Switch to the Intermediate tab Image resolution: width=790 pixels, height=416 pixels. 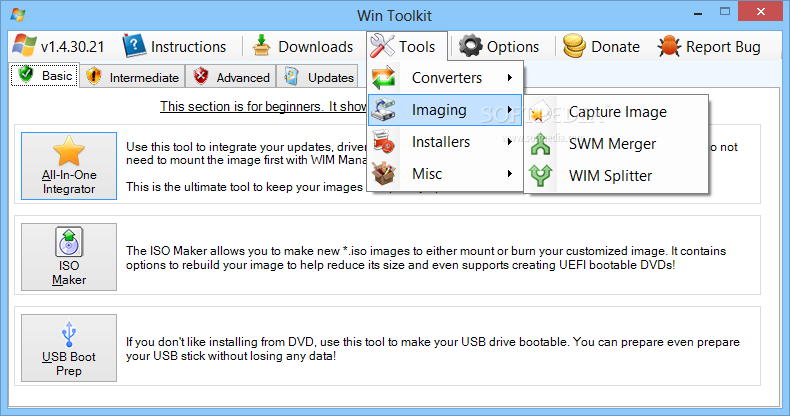[x=132, y=77]
